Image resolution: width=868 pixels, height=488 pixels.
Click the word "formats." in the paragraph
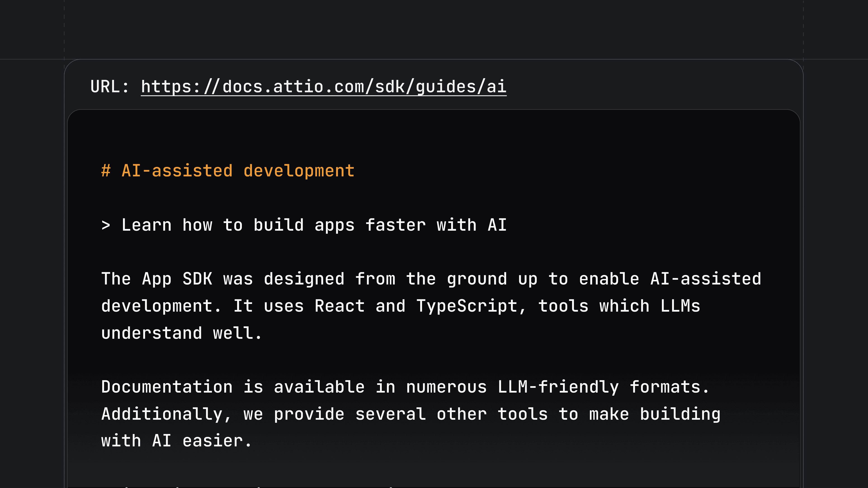pos(670,387)
